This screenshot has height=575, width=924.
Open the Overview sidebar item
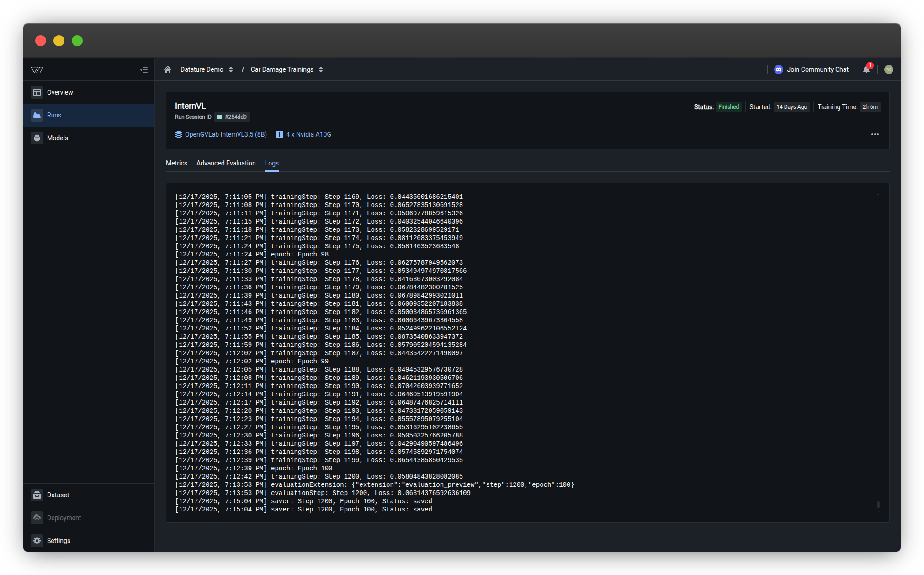click(x=59, y=92)
